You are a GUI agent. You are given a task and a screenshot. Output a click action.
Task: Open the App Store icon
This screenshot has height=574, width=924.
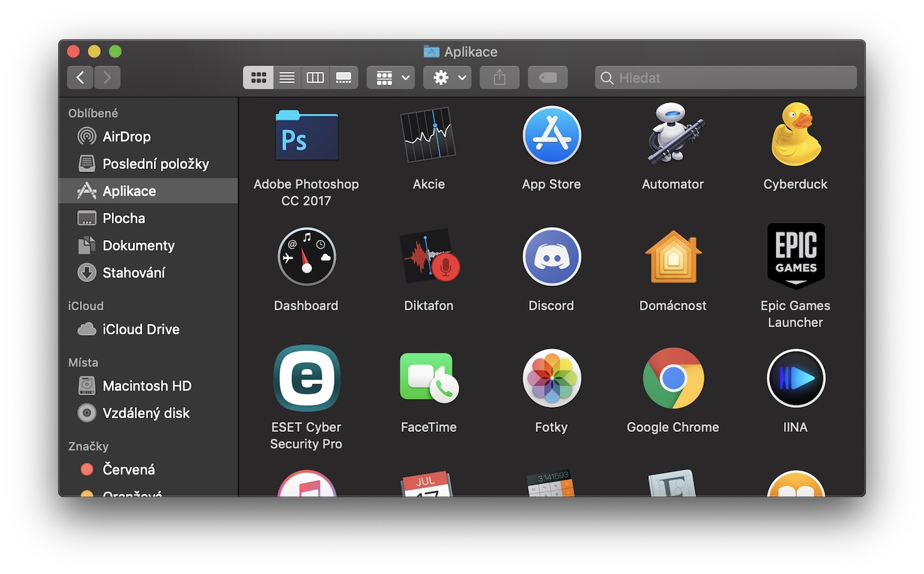[551, 135]
